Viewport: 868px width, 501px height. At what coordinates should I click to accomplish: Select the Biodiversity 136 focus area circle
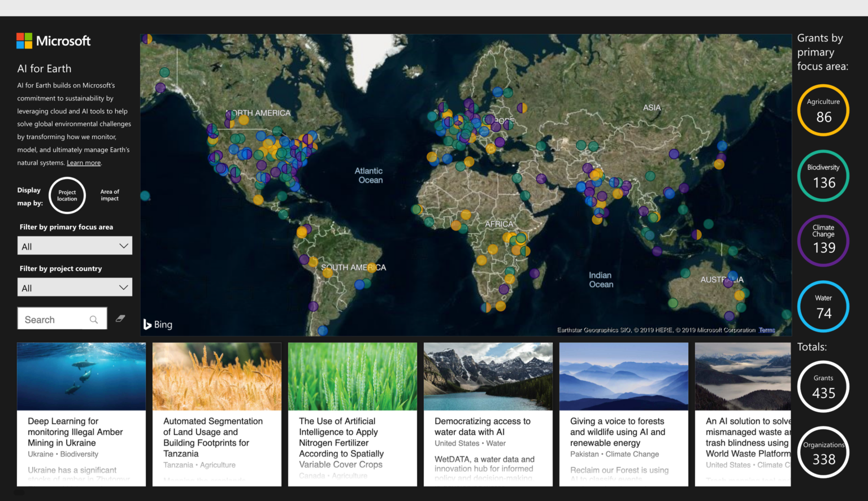point(823,176)
